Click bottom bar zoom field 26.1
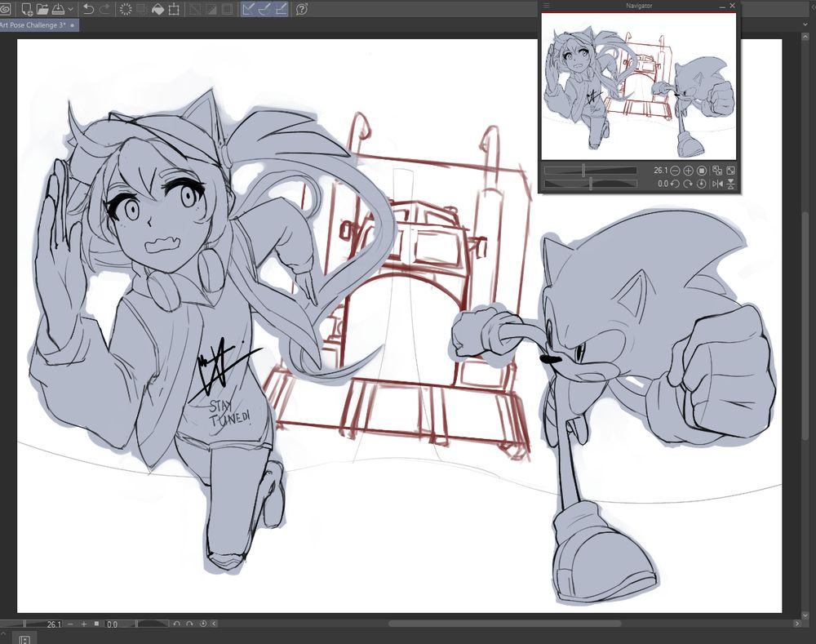Screen dimensions: 816x644 (54, 624)
